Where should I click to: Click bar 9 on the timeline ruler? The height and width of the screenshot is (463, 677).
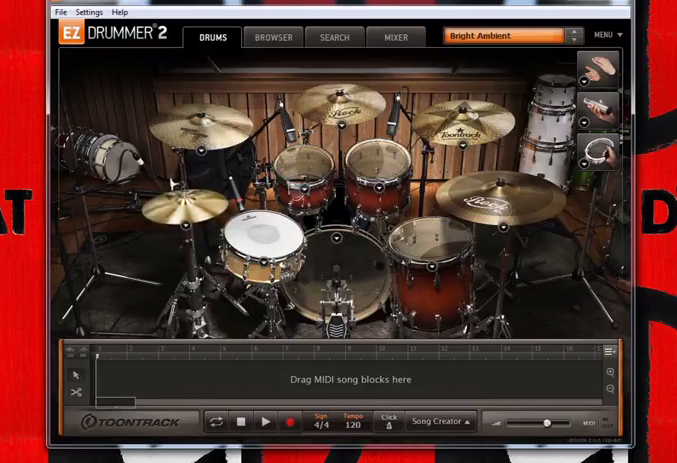[349, 348]
